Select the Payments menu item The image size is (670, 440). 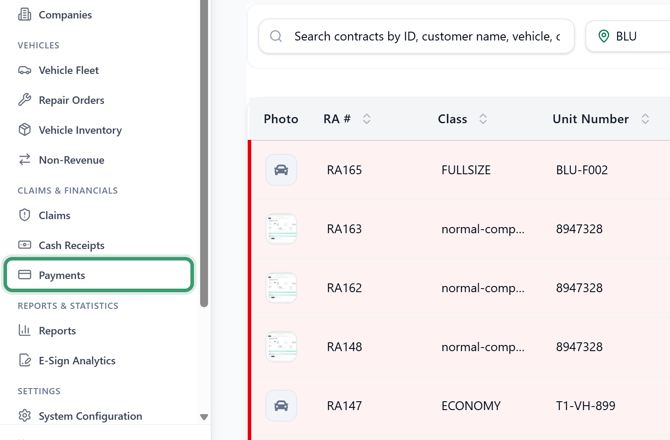pyautogui.click(x=99, y=275)
